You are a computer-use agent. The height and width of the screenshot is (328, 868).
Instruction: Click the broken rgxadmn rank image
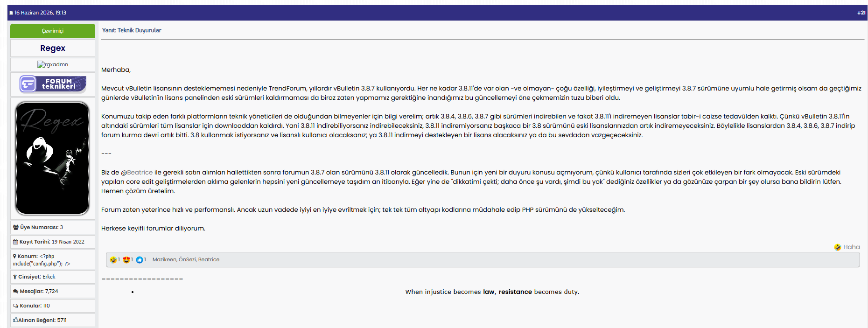tap(53, 64)
